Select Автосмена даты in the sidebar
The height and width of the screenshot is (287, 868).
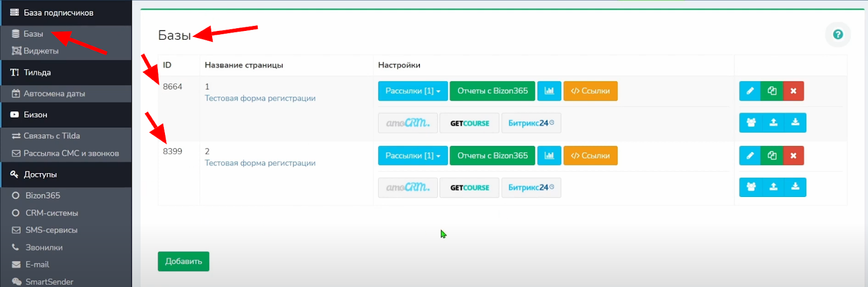54,94
